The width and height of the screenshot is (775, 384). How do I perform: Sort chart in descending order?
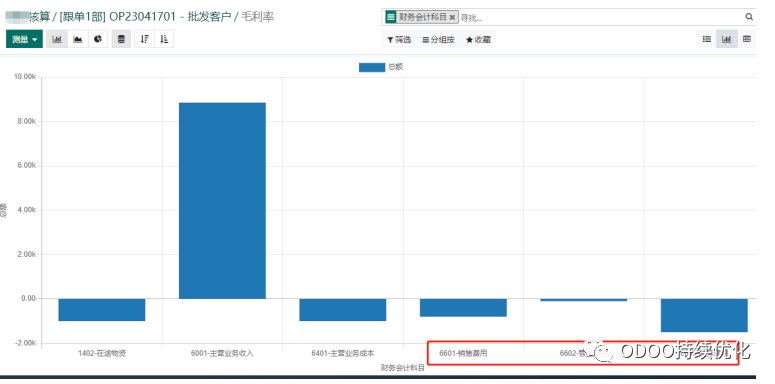click(x=144, y=40)
